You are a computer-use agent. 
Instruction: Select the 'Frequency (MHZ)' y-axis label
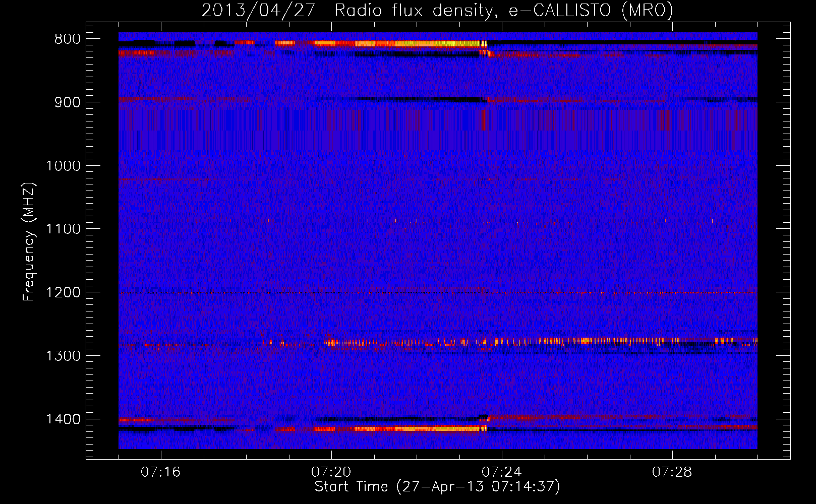[x=29, y=242]
